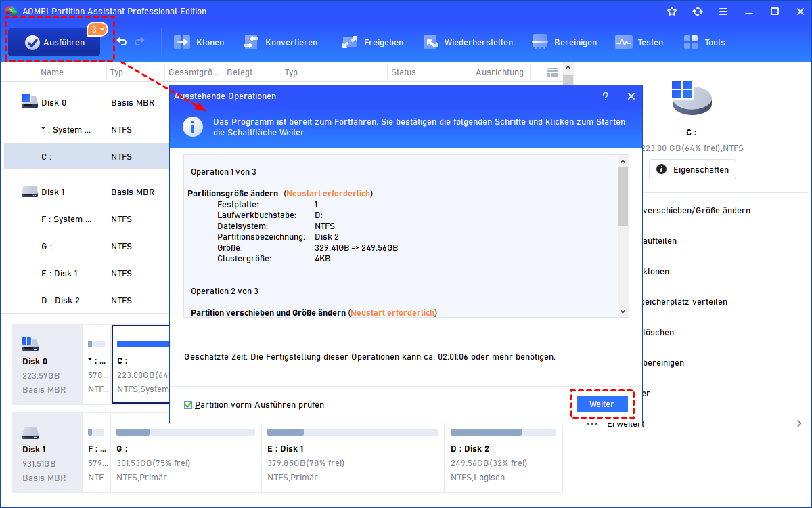
Task: Open the Testen toolbar icon
Action: point(623,42)
